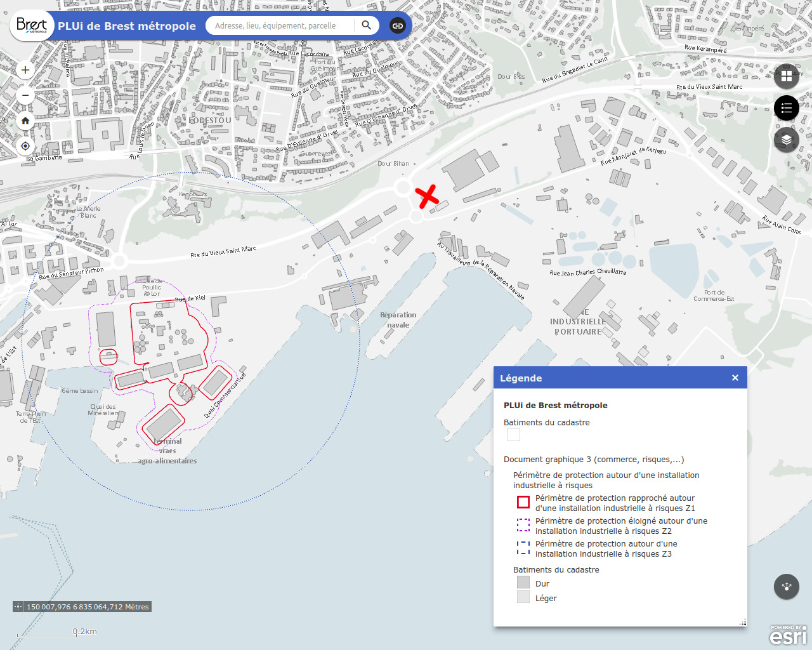The image size is (812, 650).
Task: Click the grey Dur building swatch
Action: (x=523, y=583)
